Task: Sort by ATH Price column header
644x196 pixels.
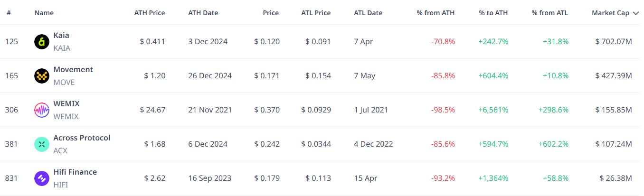Action: point(150,13)
